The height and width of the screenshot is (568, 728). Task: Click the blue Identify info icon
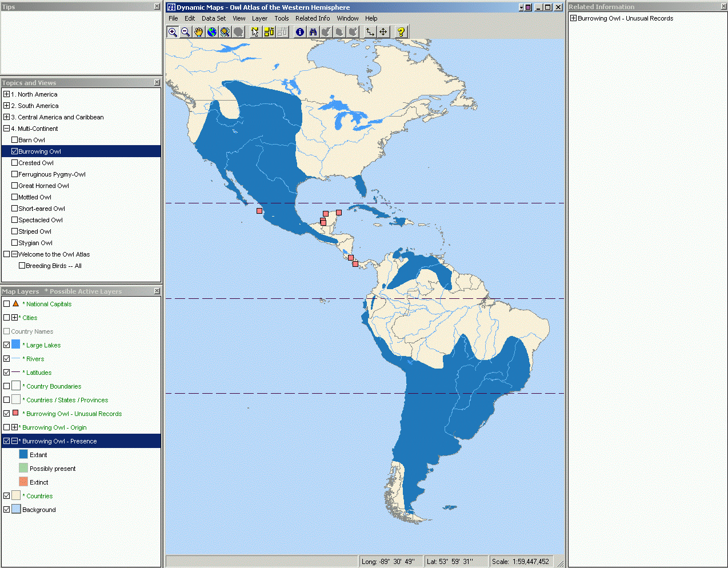click(300, 32)
